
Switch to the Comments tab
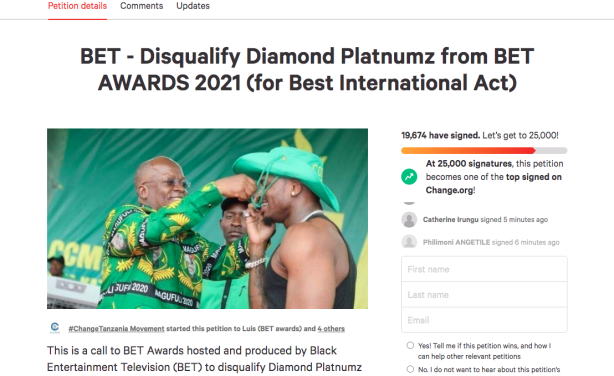(141, 6)
